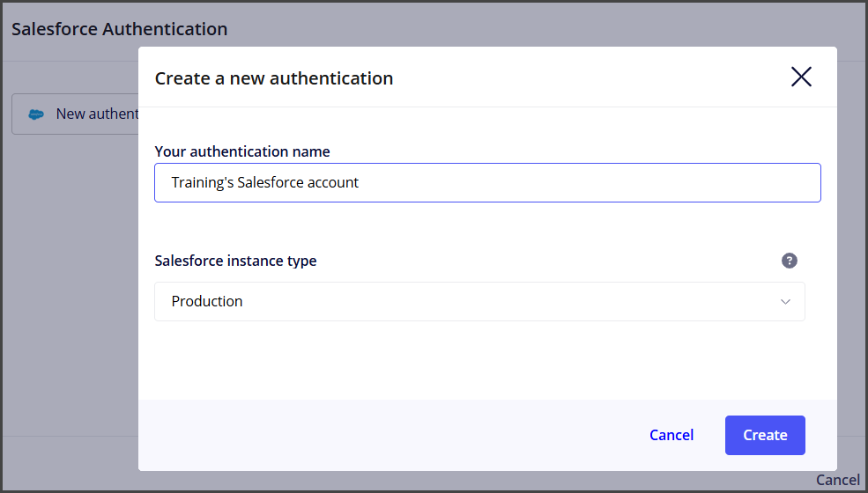Click the Salesforce cloud logo icon

coord(36,114)
